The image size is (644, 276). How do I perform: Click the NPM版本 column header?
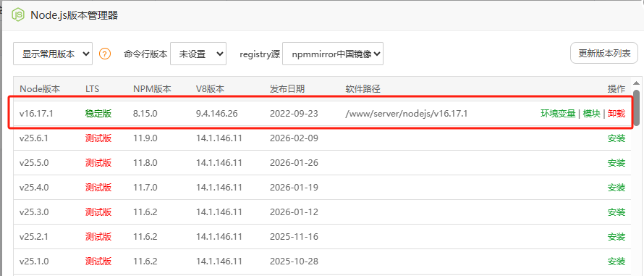click(x=152, y=89)
